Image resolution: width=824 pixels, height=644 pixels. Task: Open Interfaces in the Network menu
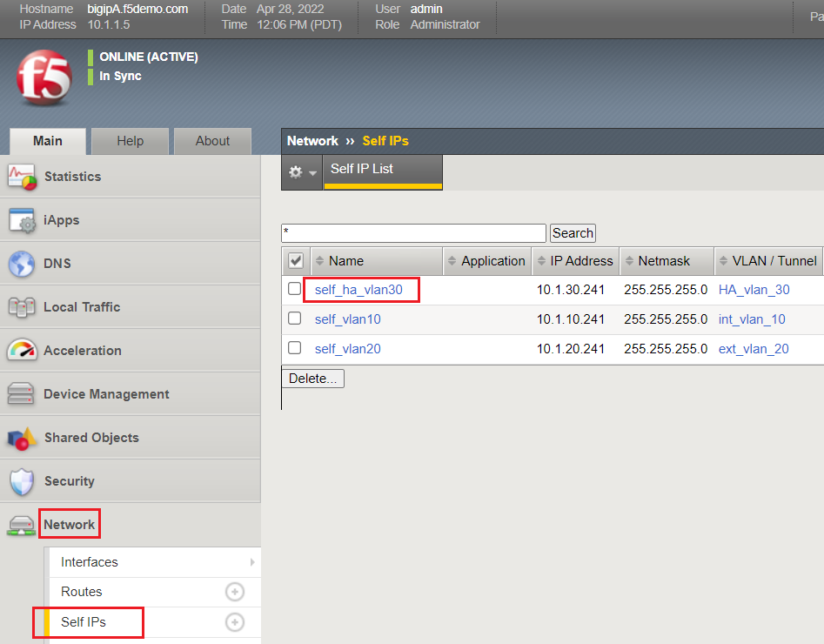tap(90, 562)
